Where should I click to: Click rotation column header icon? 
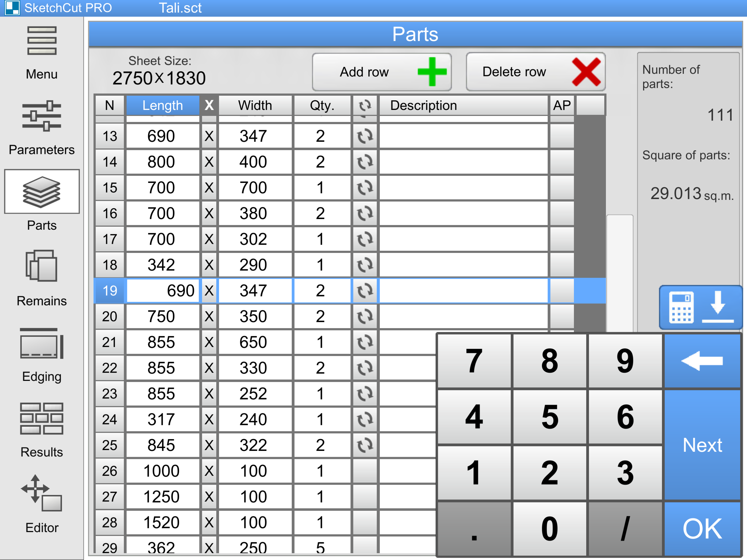click(365, 105)
